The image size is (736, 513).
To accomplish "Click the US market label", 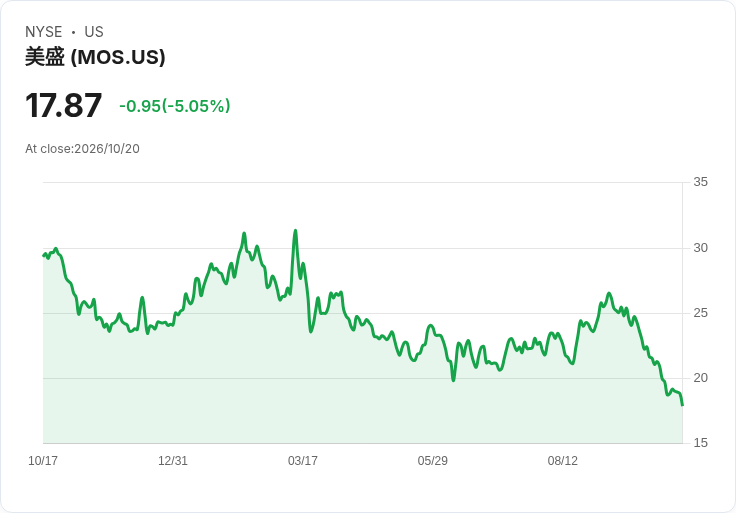I will tap(94, 32).
